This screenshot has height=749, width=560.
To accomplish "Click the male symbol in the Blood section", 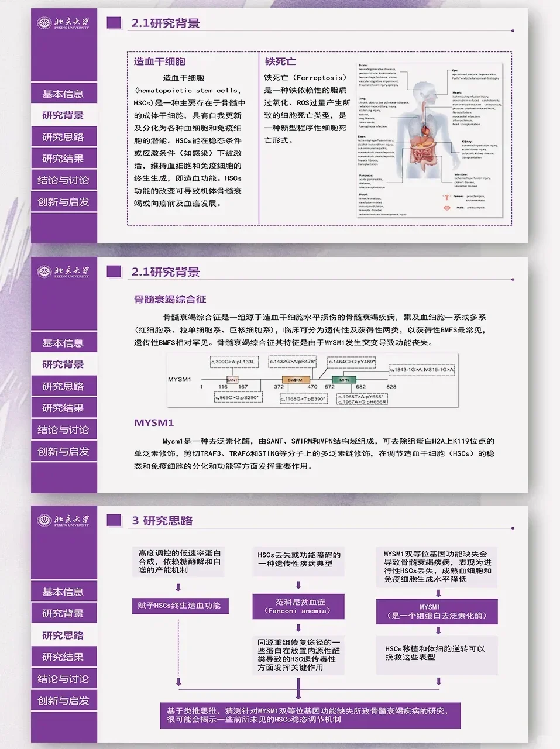I will click(x=447, y=208).
